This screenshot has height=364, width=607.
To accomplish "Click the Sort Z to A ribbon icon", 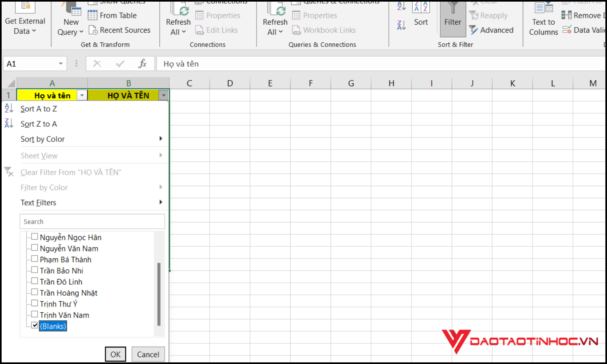I will 401,25.
